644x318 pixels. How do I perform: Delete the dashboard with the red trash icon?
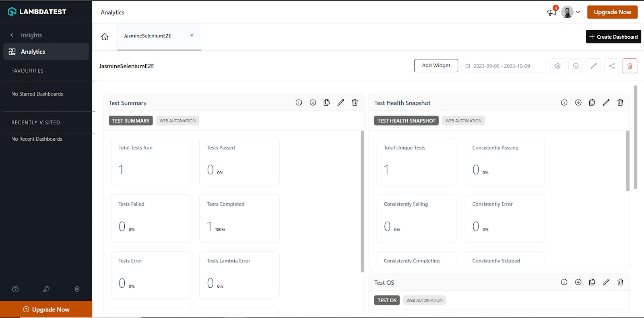[630, 66]
